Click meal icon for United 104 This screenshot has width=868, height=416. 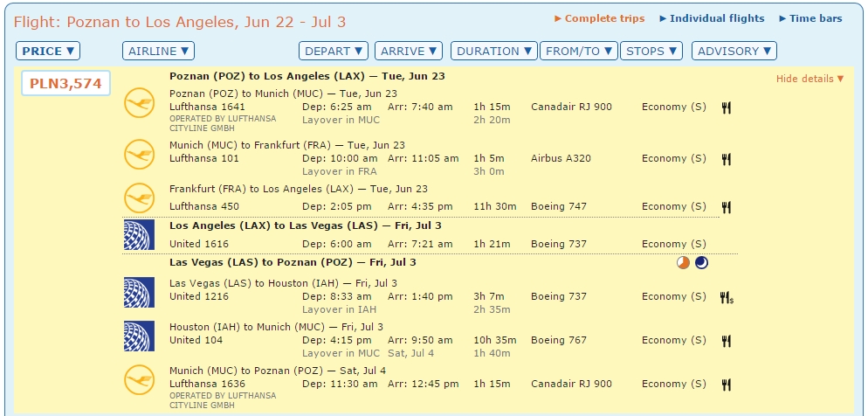pos(727,341)
